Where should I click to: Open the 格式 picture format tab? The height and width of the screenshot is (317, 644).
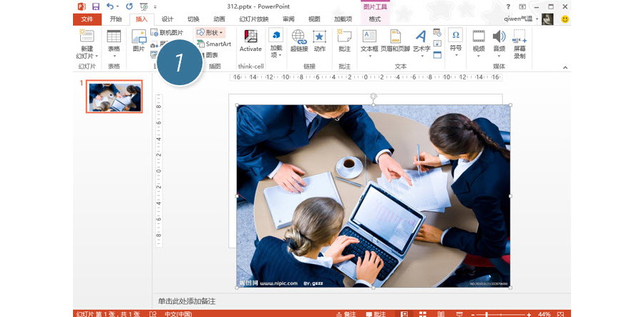point(374,19)
